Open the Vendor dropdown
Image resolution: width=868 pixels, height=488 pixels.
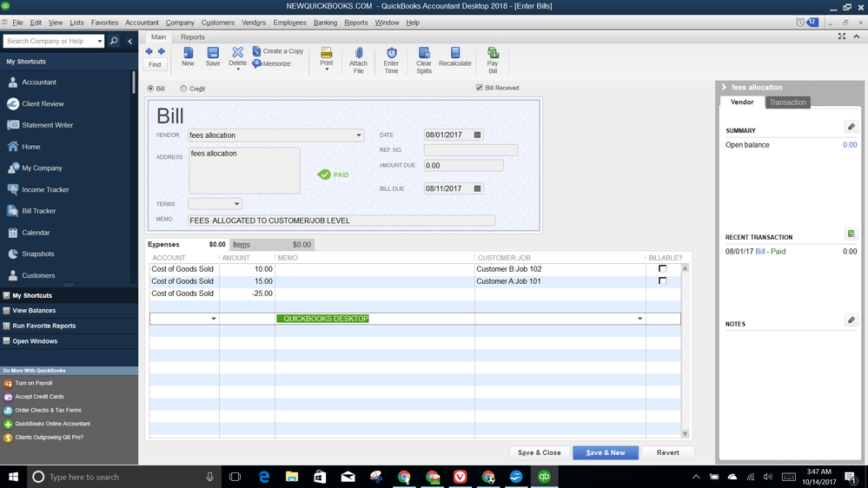[x=359, y=135]
